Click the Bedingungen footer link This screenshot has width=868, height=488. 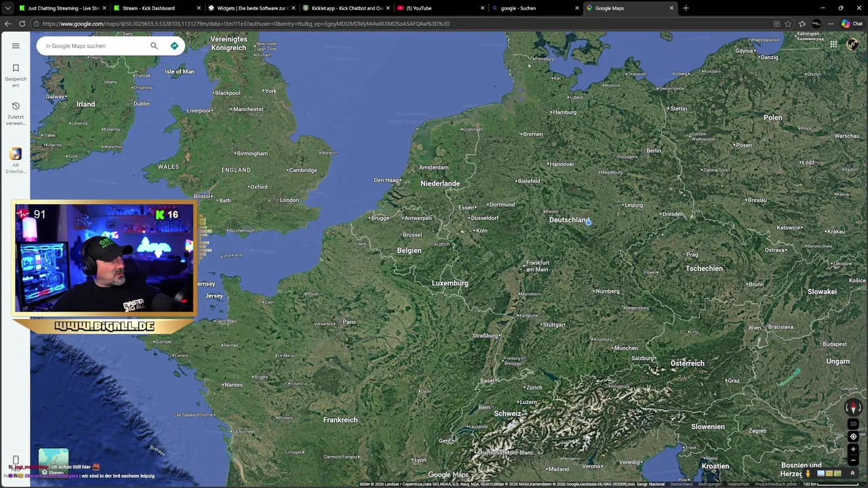pyautogui.click(x=709, y=484)
